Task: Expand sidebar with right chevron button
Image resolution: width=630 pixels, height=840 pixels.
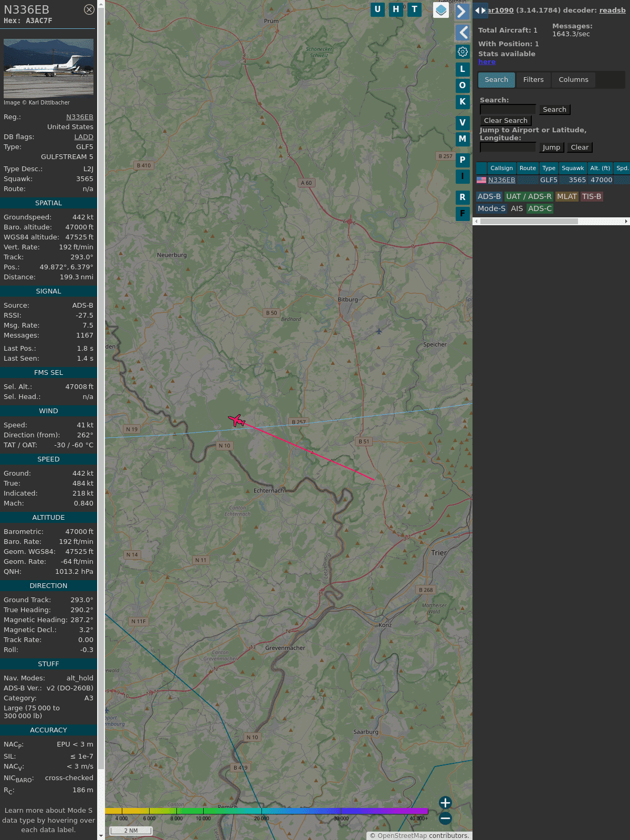Action: pos(462,12)
